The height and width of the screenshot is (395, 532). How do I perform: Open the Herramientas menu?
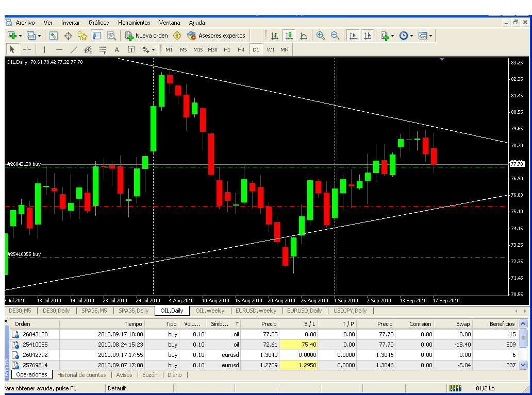pos(134,23)
